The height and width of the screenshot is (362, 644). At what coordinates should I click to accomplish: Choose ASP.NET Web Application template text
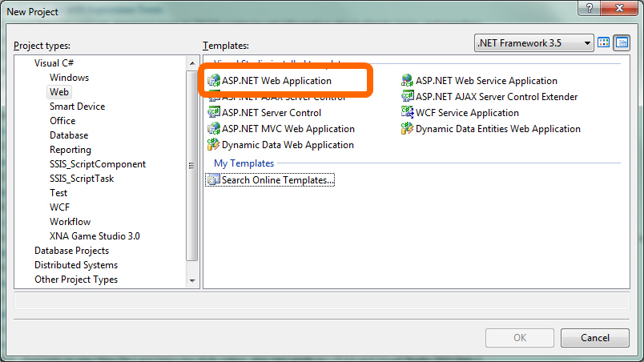pyautogui.click(x=276, y=80)
